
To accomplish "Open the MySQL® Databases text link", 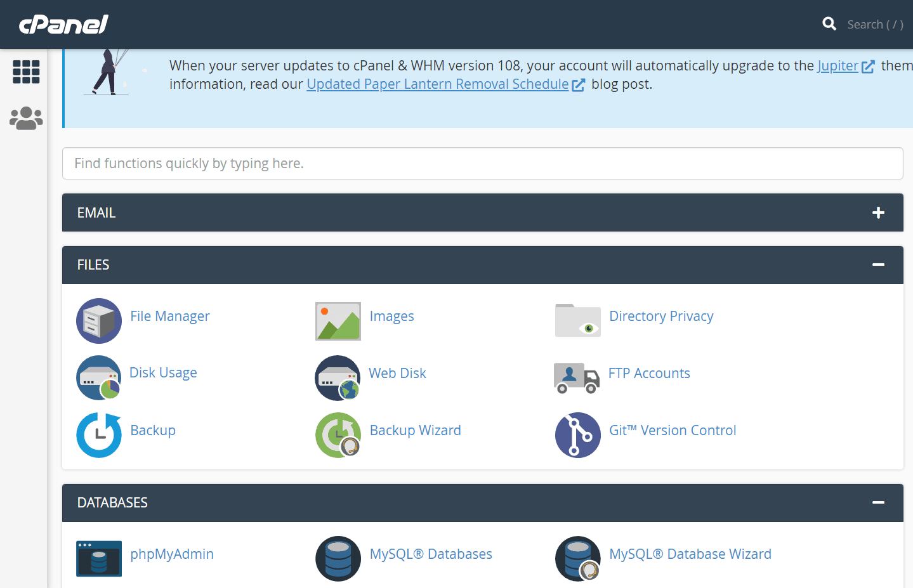I will tap(431, 554).
